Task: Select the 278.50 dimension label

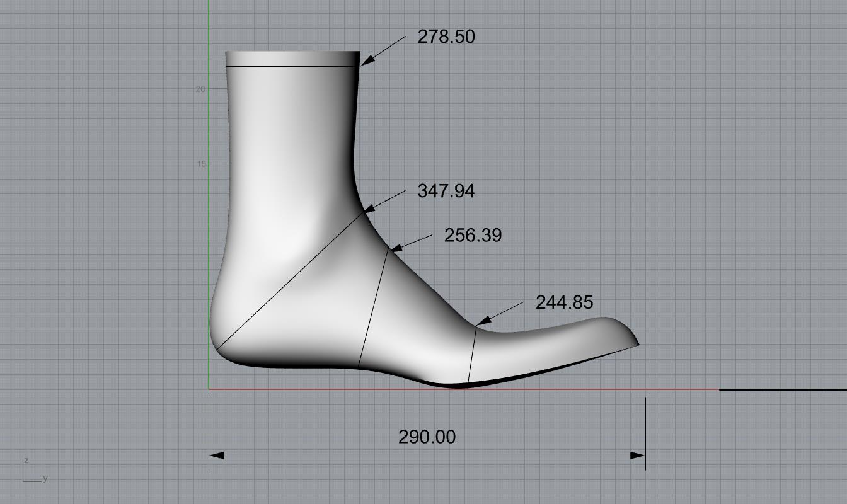Action: (x=446, y=37)
